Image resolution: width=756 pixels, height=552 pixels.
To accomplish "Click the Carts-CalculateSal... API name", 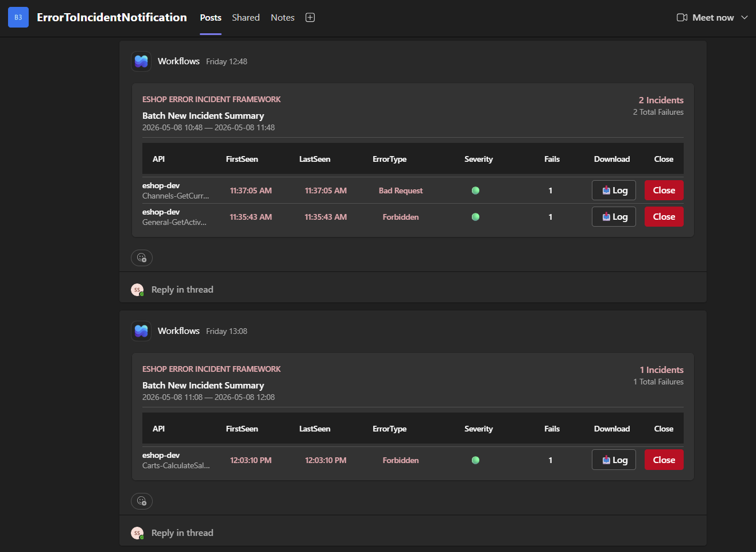I will [176, 465].
